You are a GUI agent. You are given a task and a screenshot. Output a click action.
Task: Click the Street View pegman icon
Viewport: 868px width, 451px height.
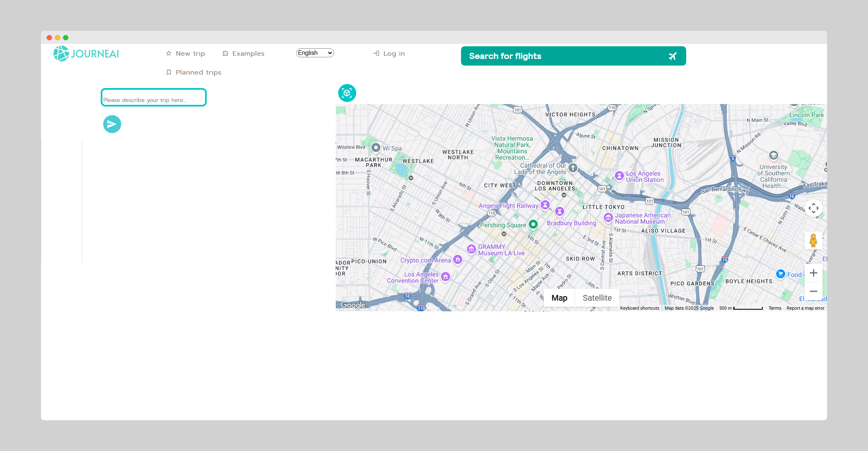tap(814, 240)
